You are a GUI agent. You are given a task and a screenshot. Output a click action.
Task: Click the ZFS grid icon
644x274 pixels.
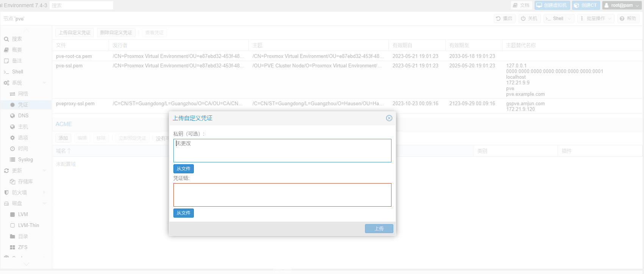pos(12,248)
